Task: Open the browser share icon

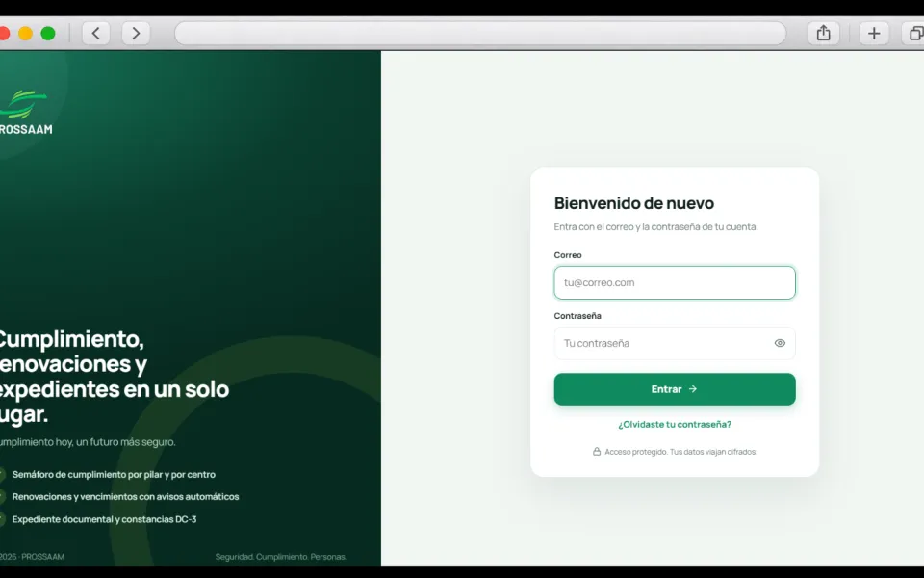Action: 823,33
